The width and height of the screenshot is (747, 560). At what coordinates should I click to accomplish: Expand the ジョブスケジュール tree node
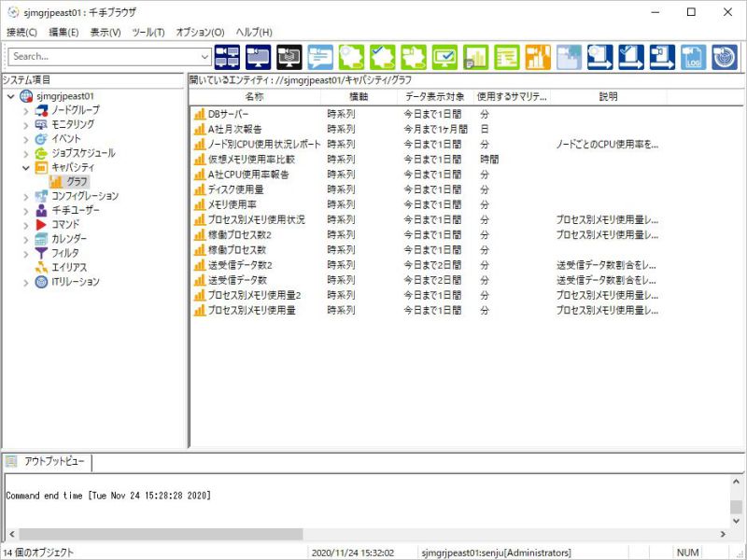[26, 154]
